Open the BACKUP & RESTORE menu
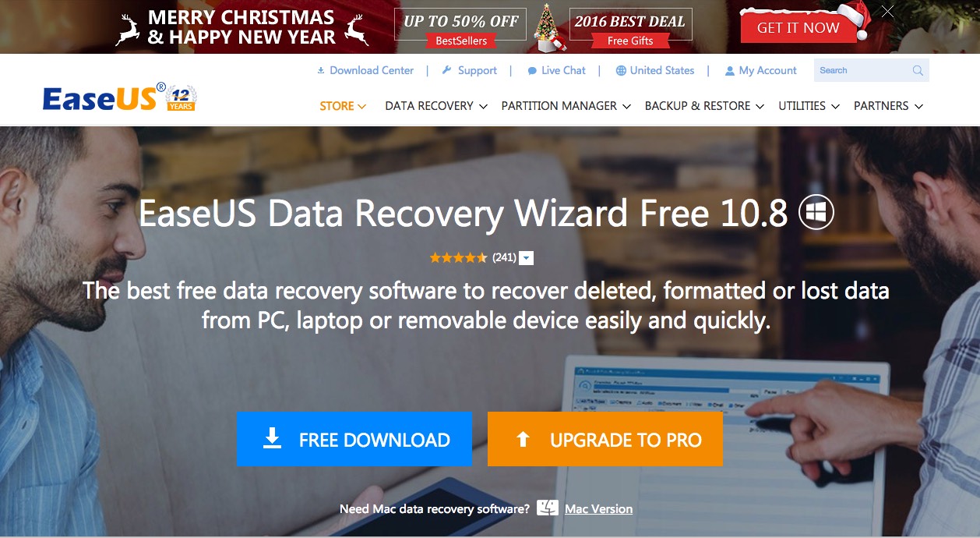 (705, 106)
